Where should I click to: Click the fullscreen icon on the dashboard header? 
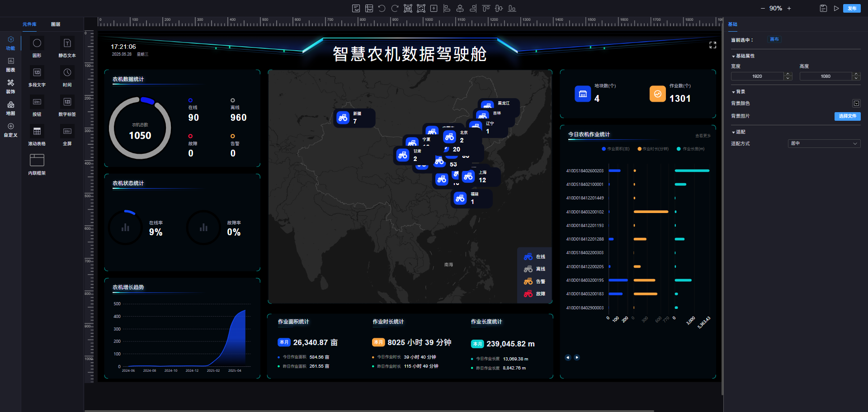pos(712,45)
